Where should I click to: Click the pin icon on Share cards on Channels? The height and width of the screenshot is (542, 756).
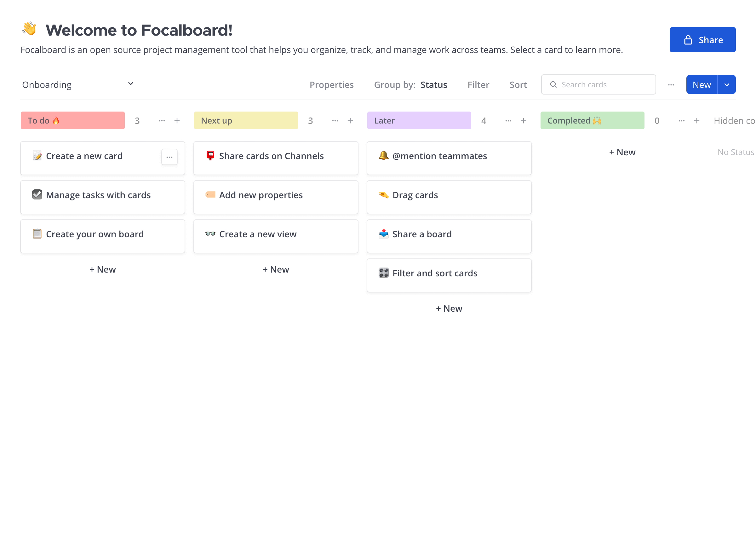tap(210, 155)
